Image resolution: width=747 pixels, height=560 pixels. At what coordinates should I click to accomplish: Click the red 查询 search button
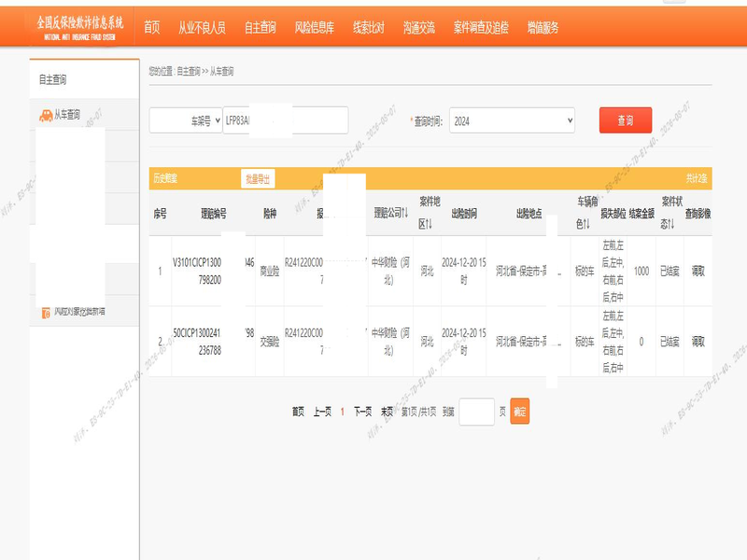coord(626,120)
